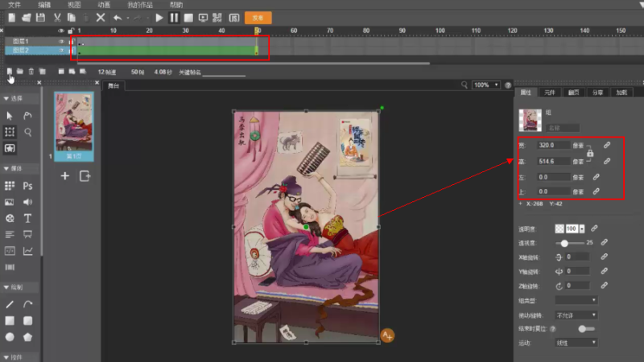Toggle the all-layers eye in the timeline header
Image resolution: width=644 pixels, height=362 pixels.
tap(61, 31)
